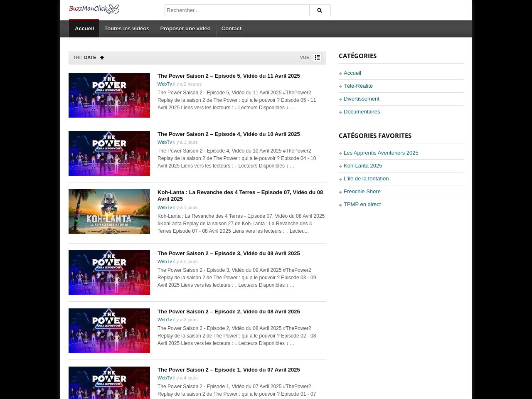Open The Power Episode 3 thumbnail

pyautogui.click(x=109, y=273)
